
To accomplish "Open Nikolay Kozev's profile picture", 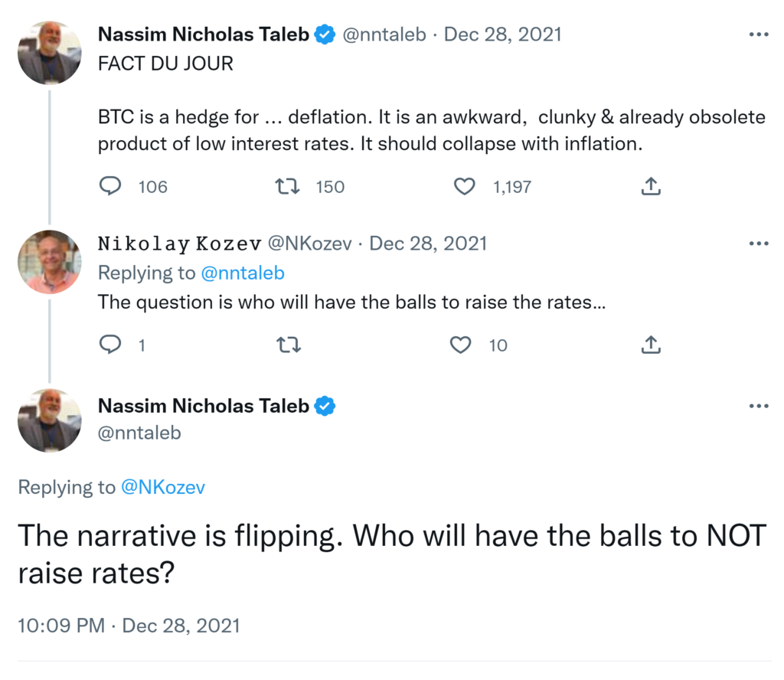I will coord(49,262).
